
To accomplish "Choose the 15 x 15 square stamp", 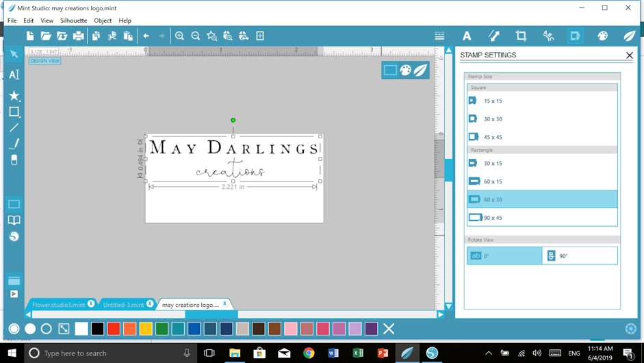I will tap(542, 101).
